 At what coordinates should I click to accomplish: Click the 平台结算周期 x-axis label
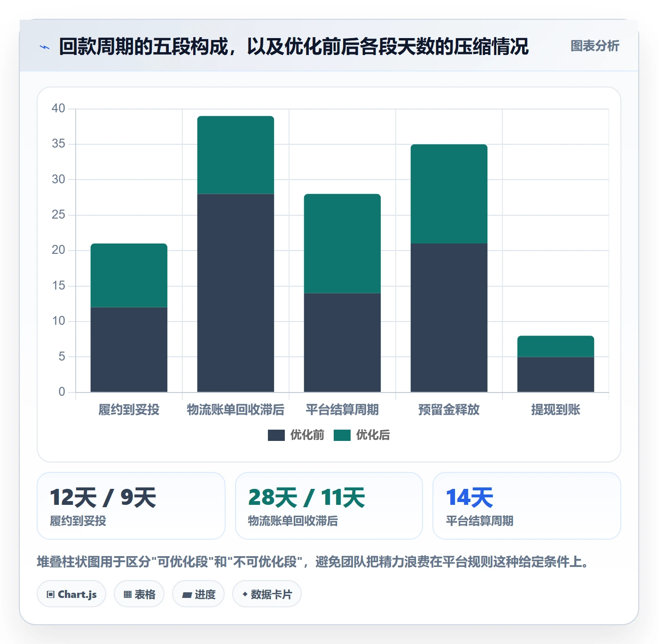pos(342,410)
